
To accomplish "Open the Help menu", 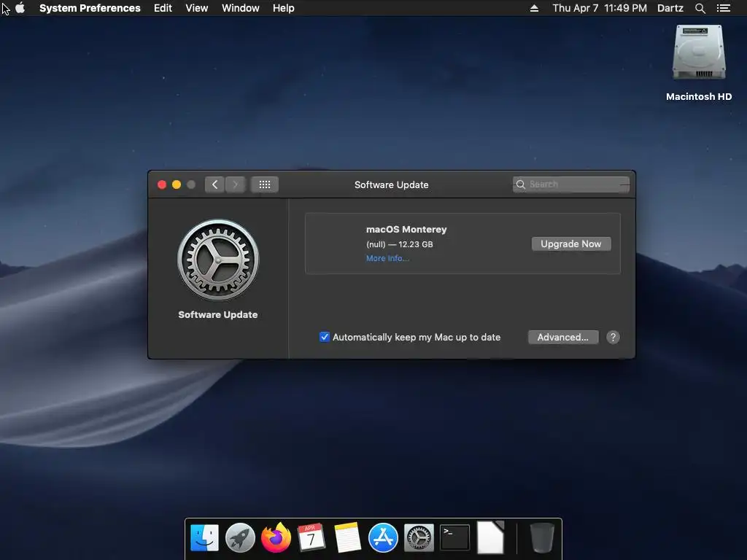I will point(284,8).
